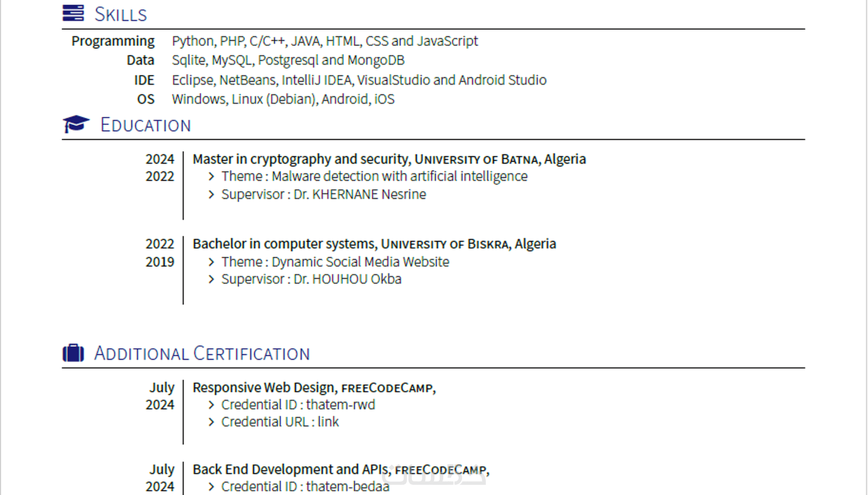Click the Responsive Web Design certification title
Viewport: 868px width, 495px height.
(x=264, y=388)
